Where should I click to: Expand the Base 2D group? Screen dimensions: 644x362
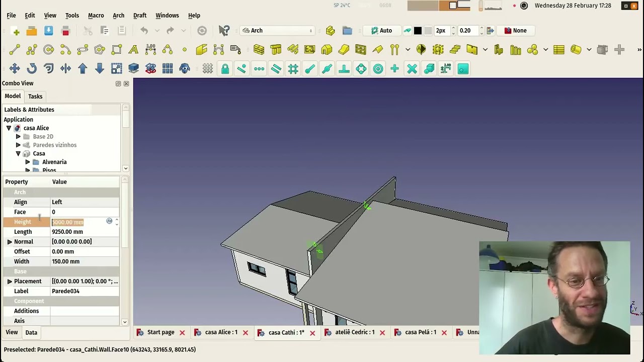(x=18, y=137)
